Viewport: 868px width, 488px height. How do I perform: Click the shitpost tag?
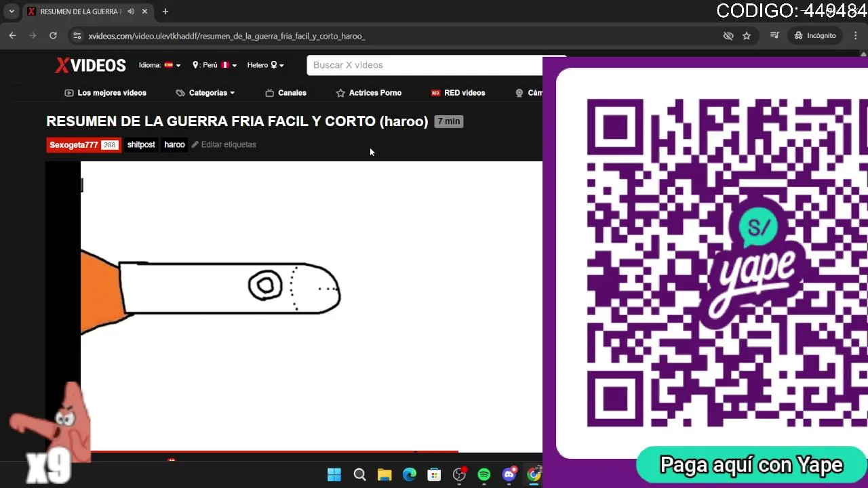point(141,144)
